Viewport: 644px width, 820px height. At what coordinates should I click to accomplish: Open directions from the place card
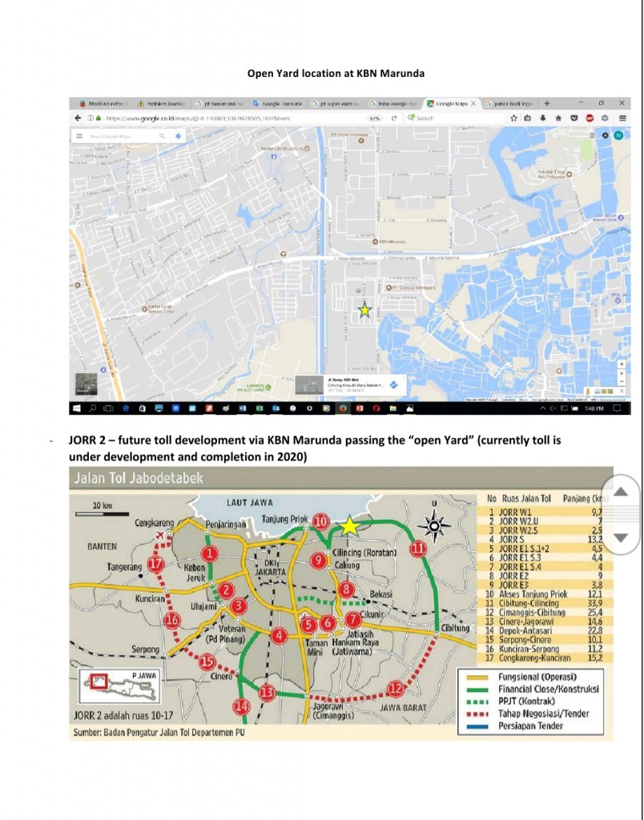394,385
